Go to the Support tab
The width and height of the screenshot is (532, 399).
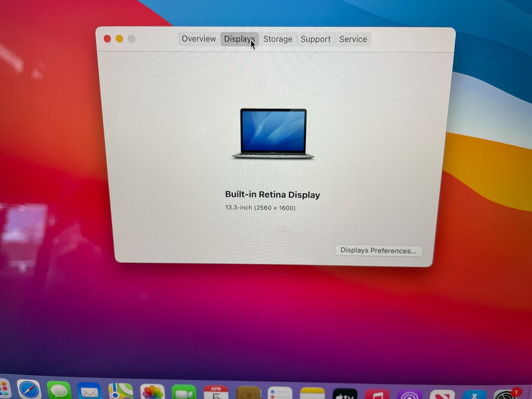point(316,39)
